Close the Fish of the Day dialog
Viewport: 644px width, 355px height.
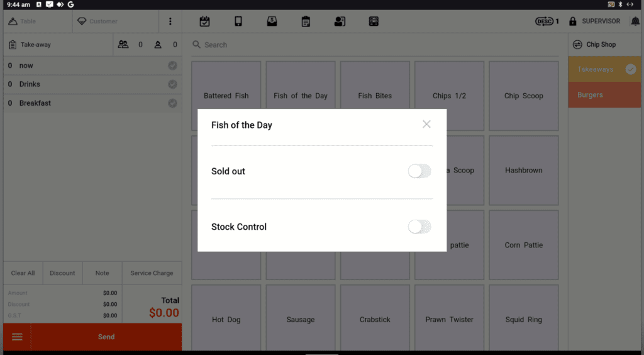(426, 125)
